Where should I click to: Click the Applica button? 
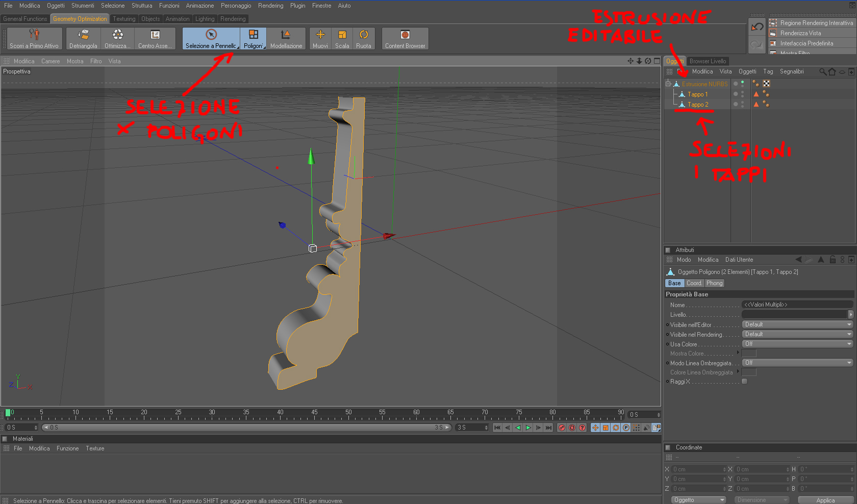point(825,500)
